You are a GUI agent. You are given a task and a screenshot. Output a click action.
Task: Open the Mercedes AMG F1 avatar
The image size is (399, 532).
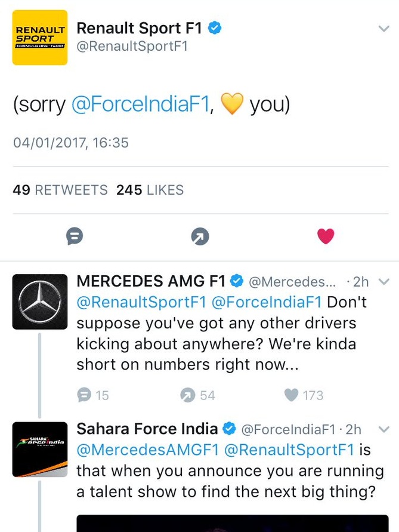(x=40, y=302)
